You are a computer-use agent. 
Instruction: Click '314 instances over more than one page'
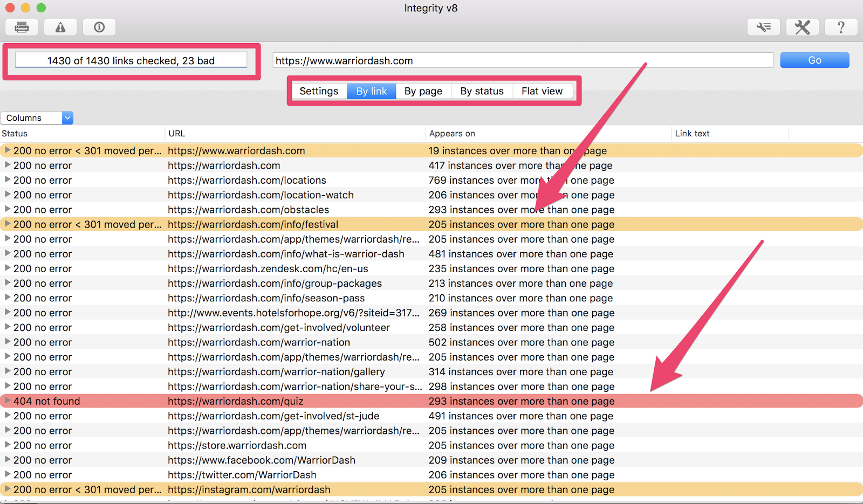click(521, 372)
